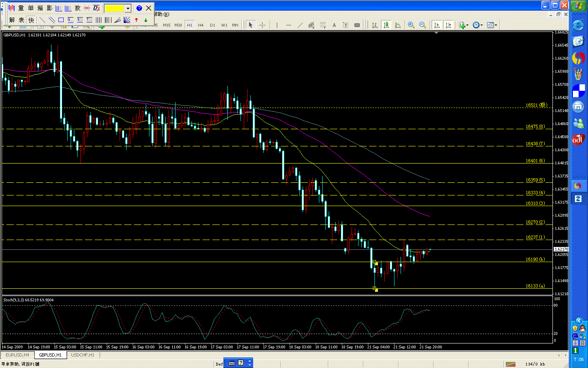Click the 16521 price level label
The height and width of the screenshot is (368, 588).
click(x=536, y=105)
